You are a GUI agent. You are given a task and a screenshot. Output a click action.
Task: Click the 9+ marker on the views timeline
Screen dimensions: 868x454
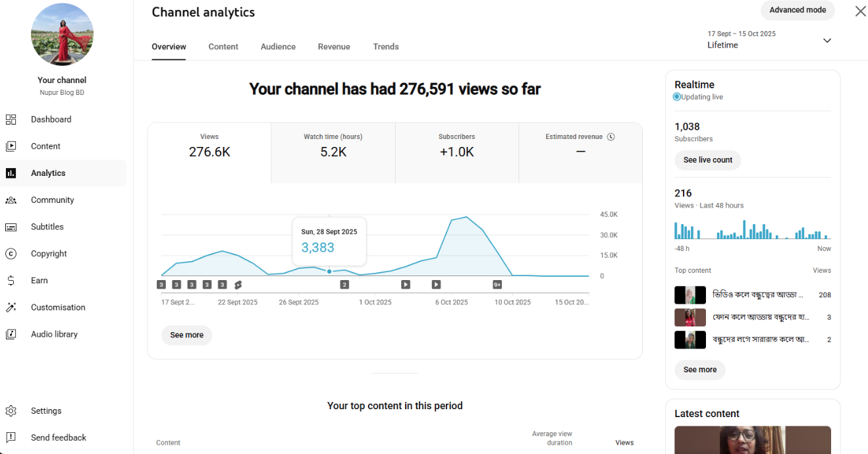click(x=497, y=284)
